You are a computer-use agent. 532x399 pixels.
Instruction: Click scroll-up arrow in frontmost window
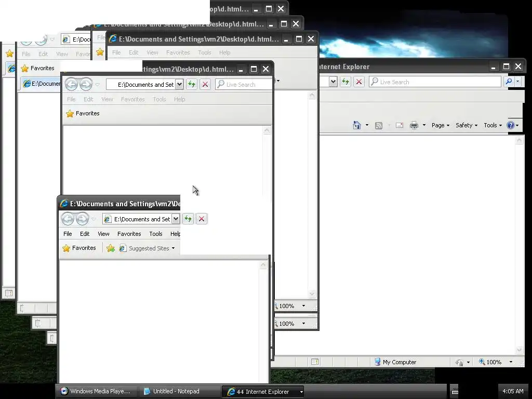click(x=263, y=265)
